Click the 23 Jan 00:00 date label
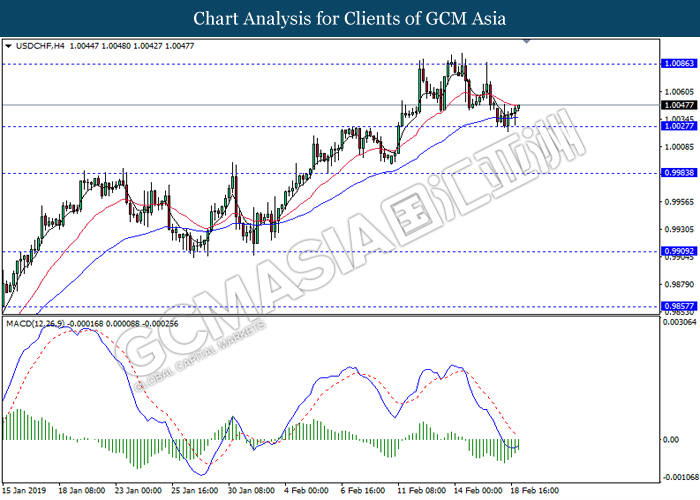Image resolution: width=700 pixels, height=500 pixels. coord(138,491)
